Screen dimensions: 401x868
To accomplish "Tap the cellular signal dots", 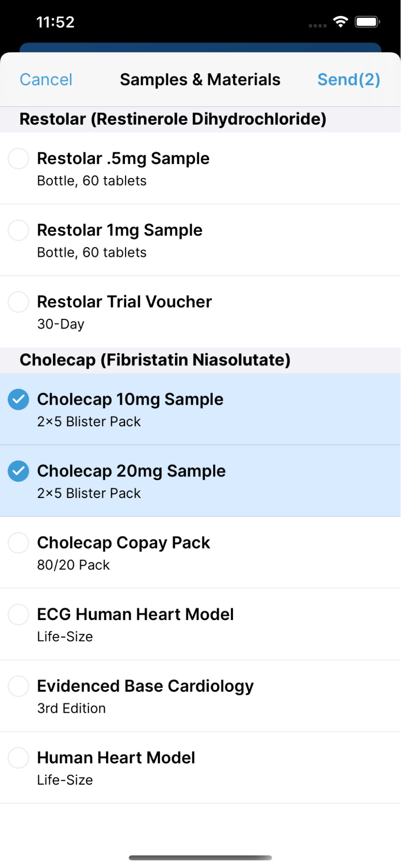I will pos(317,26).
